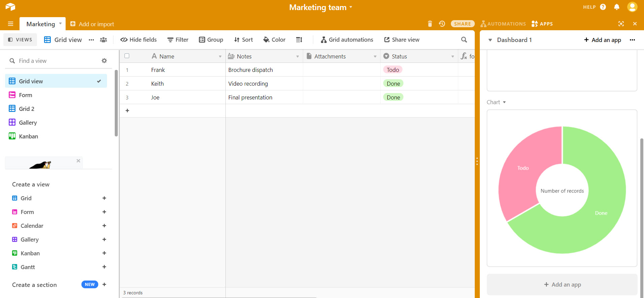Click the search magnifier in the toolbar
This screenshot has height=298, width=644.
click(x=464, y=40)
